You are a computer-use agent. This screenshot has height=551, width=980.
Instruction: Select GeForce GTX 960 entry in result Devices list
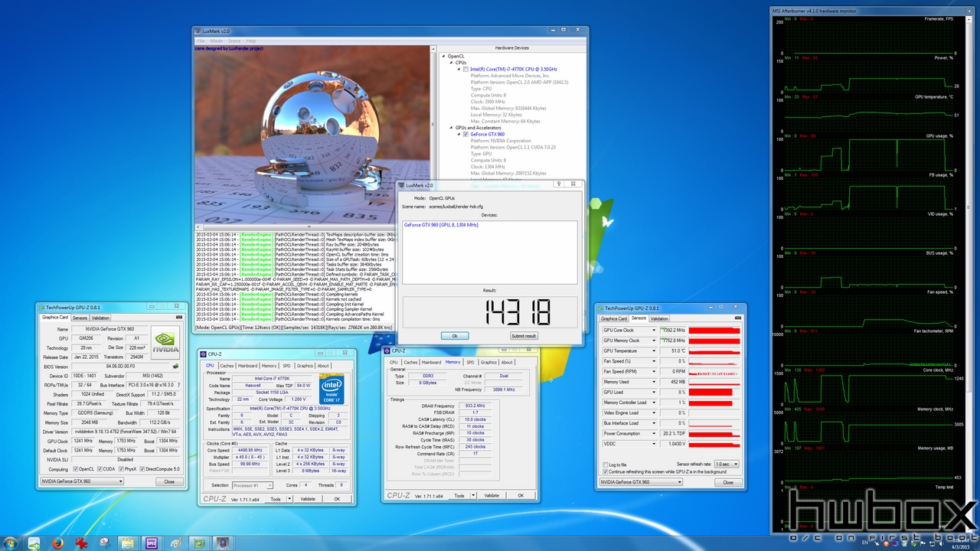pyautogui.click(x=441, y=225)
